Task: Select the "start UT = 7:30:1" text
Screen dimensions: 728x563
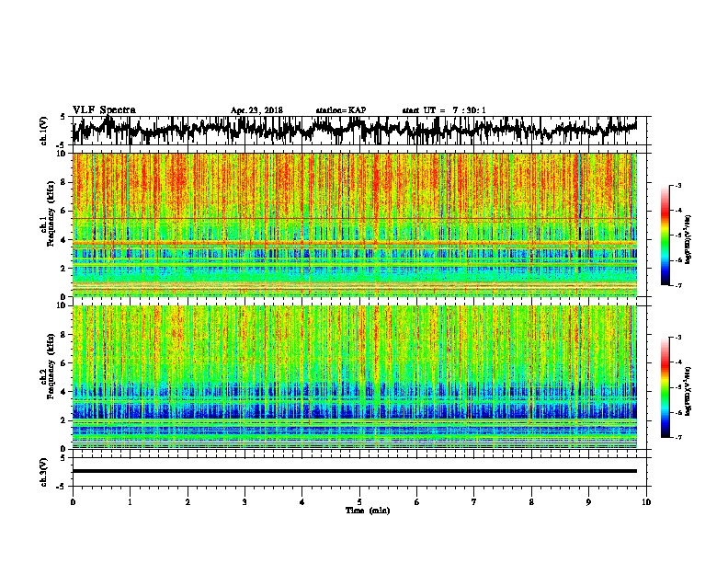Action: 444,110
